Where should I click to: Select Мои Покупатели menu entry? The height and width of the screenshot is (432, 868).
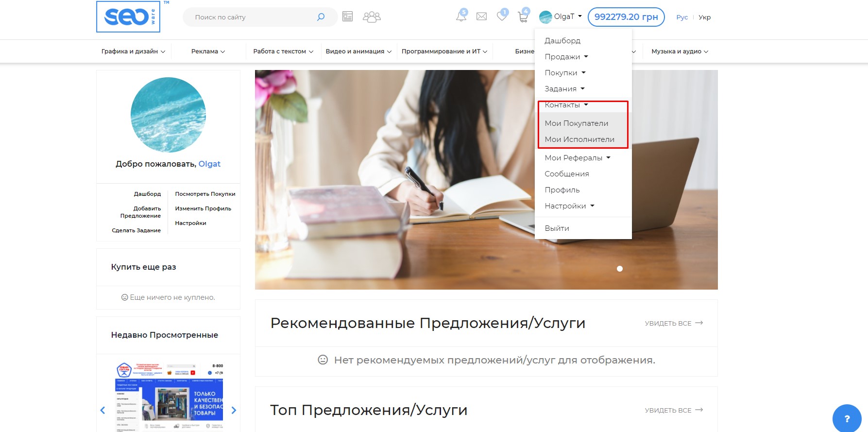[576, 123]
